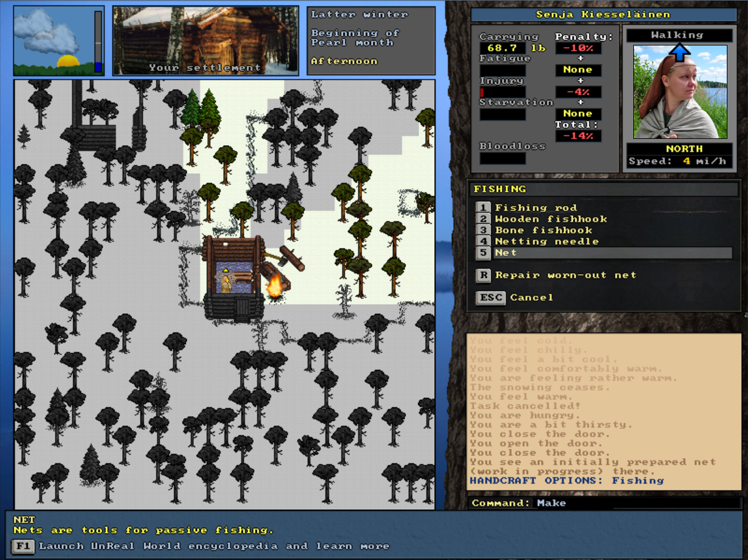Open the Your settlement location thumbnail
The width and height of the screenshot is (748, 560).
pyautogui.click(x=205, y=40)
